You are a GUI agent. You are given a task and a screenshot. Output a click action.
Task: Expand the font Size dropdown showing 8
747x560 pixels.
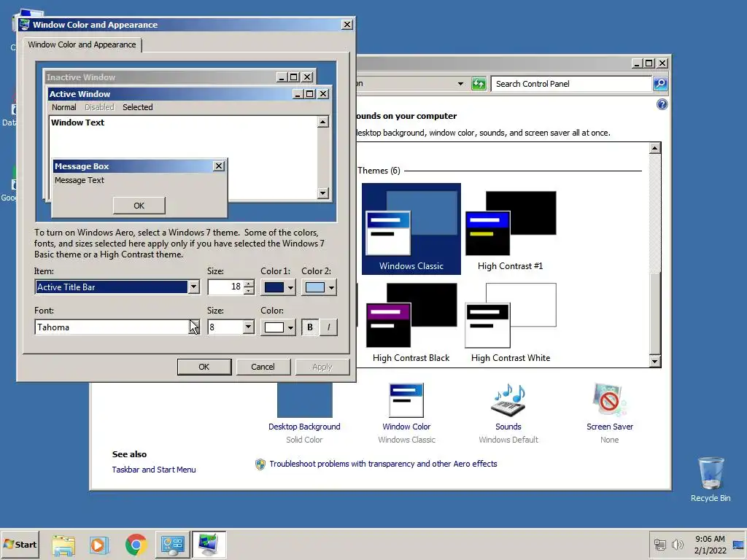tap(248, 327)
